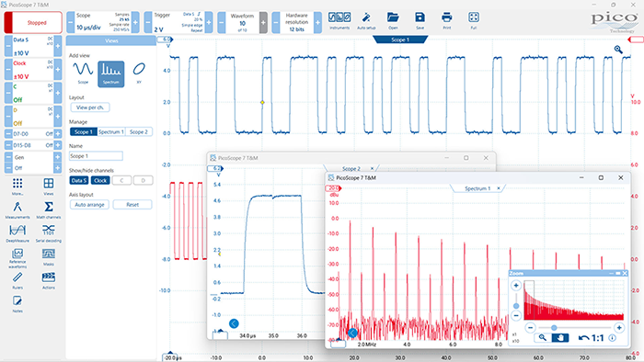Switch to the Scope 2 manage tab
Screen dimensions: 644x362
click(x=138, y=131)
